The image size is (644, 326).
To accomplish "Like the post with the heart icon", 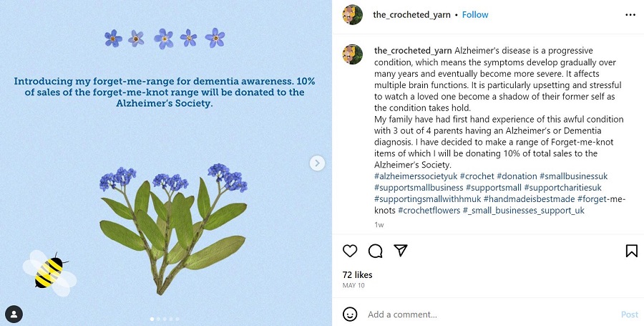I will (x=350, y=250).
